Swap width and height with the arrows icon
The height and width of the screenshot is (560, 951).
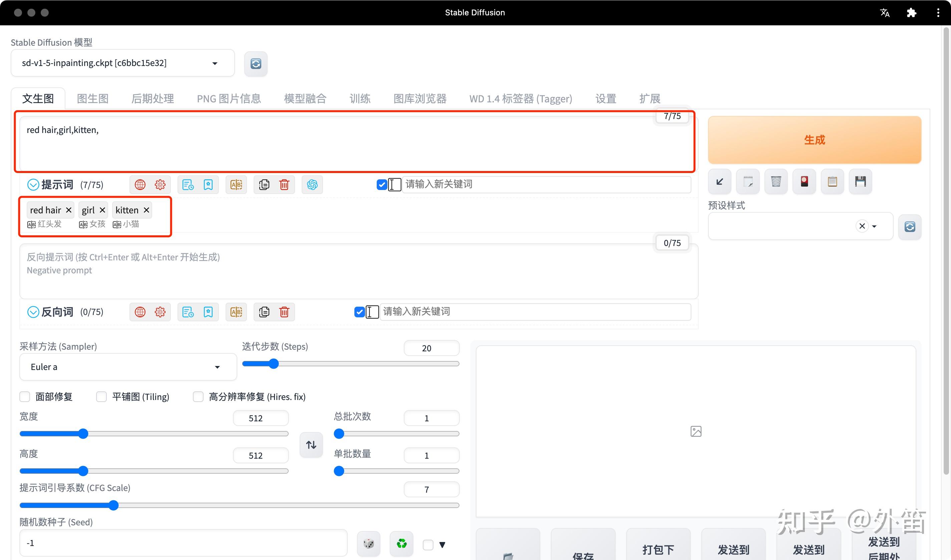311,445
